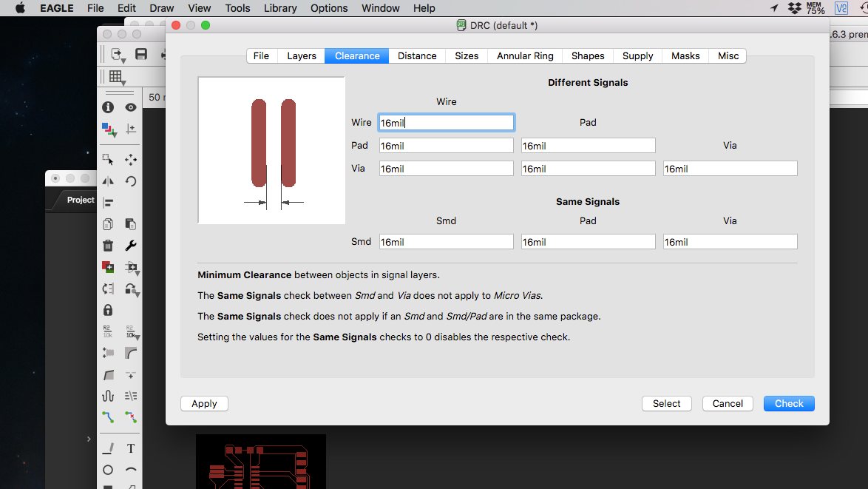Select the Split tool
The image size is (868, 489).
(x=108, y=375)
